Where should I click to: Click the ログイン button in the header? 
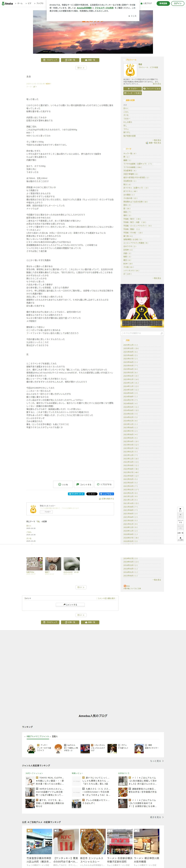[x=178, y=3]
